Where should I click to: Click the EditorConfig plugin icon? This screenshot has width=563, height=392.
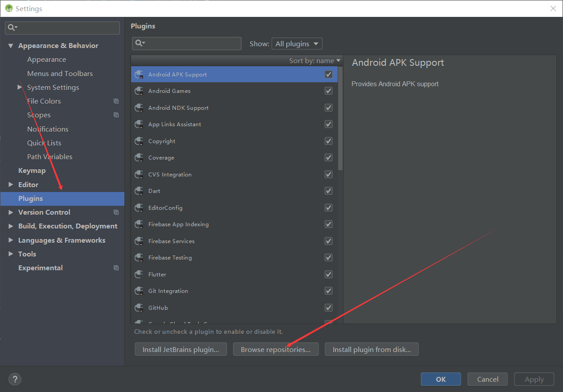click(x=139, y=208)
